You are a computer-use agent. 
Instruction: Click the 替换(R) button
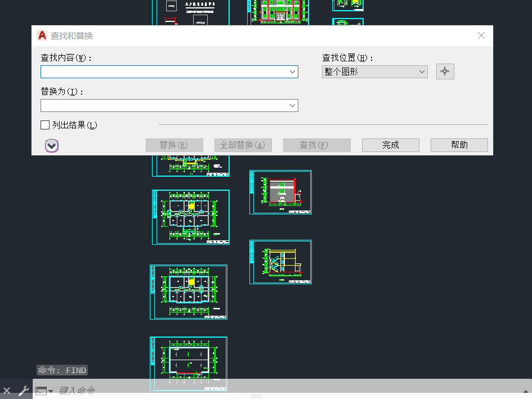click(174, 145)
